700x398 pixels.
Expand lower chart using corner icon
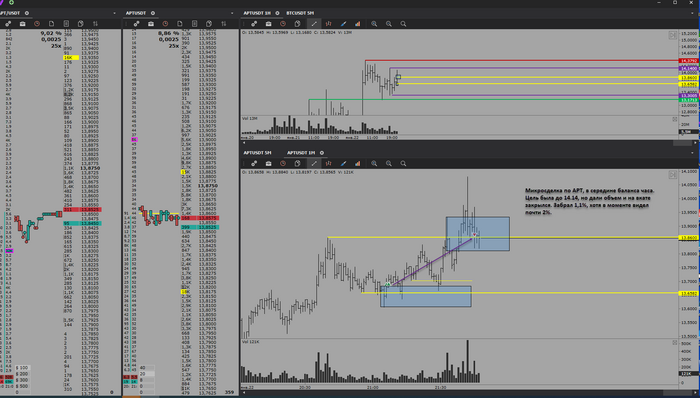(672, 175)
